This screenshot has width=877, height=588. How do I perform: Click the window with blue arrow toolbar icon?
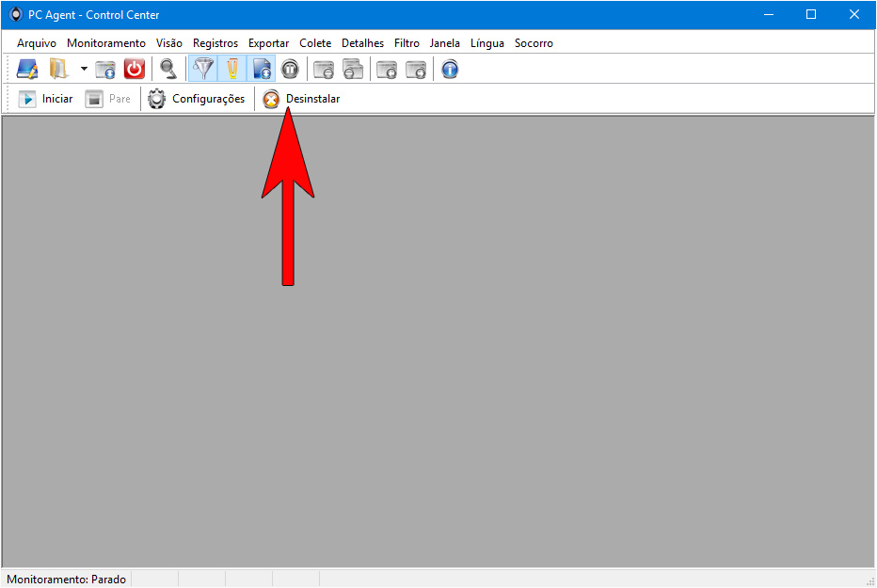pos(105,70)
